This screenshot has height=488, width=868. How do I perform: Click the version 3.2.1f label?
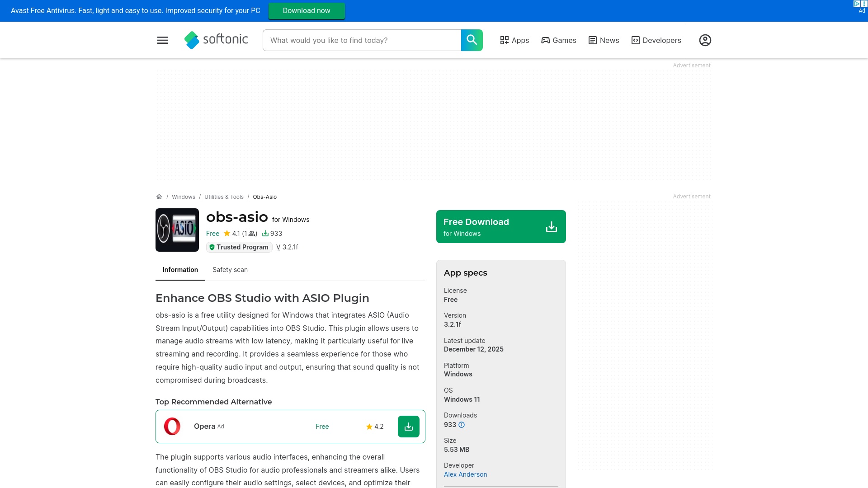287,247
